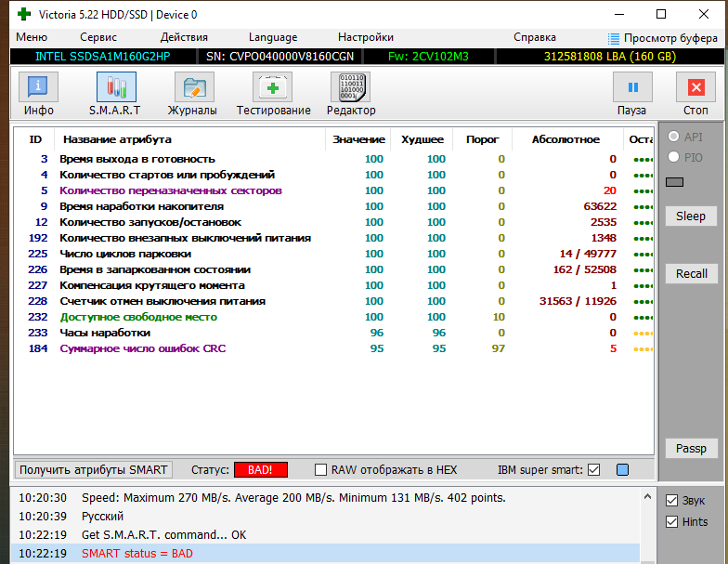Click the Худшее column header
Screen dimensions: 728x564
tap(422, 139)
